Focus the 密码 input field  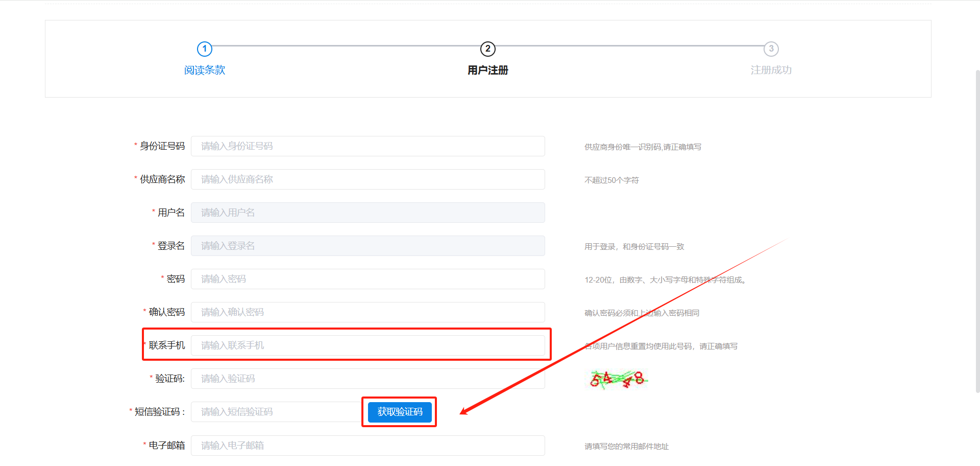368,279
